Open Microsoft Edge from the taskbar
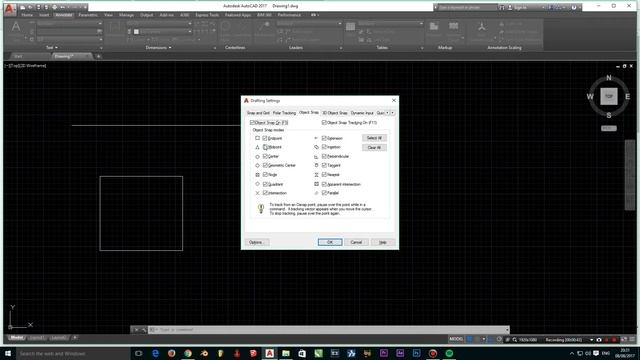Screen dimensions: 640x360 tap(155, 353)
